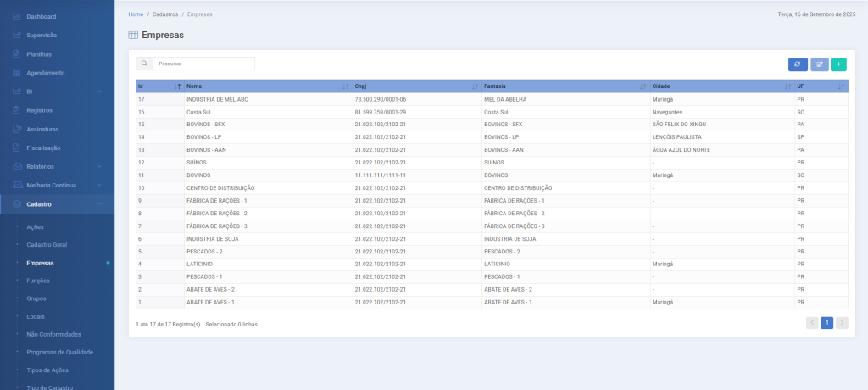This screenshot has width=868, height=390.
Task: Go to Assinaturas in sidebar
Action: point(42,129)
